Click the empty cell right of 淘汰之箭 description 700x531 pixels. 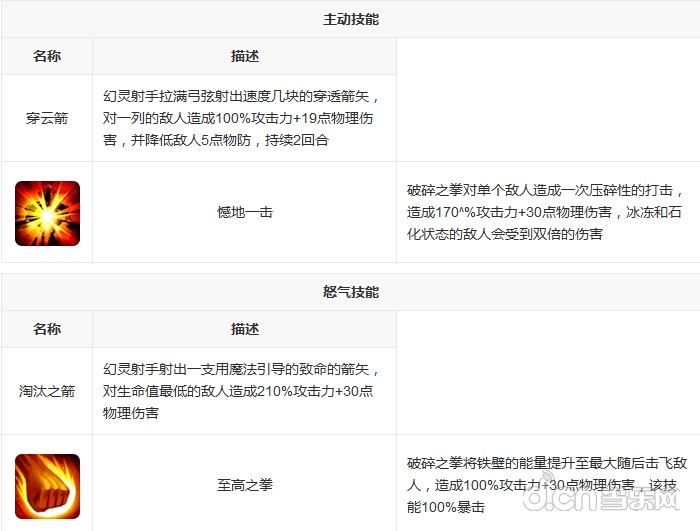click(x=547, y=391)
